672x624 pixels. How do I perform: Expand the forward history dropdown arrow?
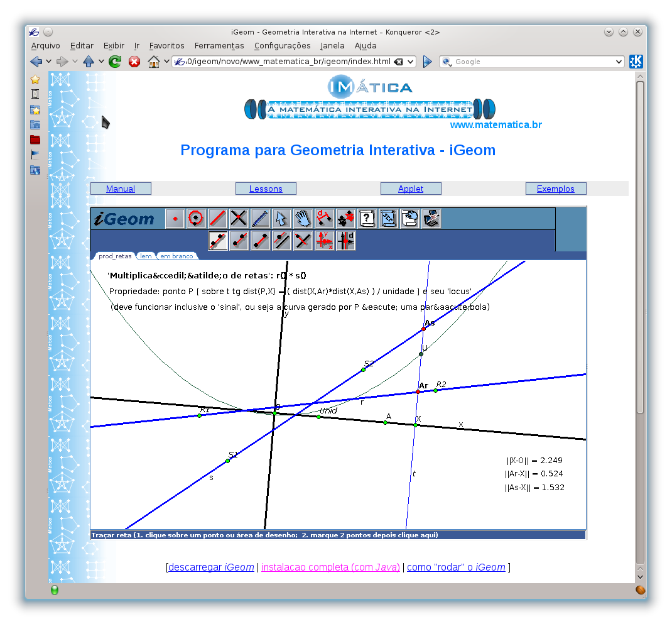pyautogui.click(x=75, y=62)
